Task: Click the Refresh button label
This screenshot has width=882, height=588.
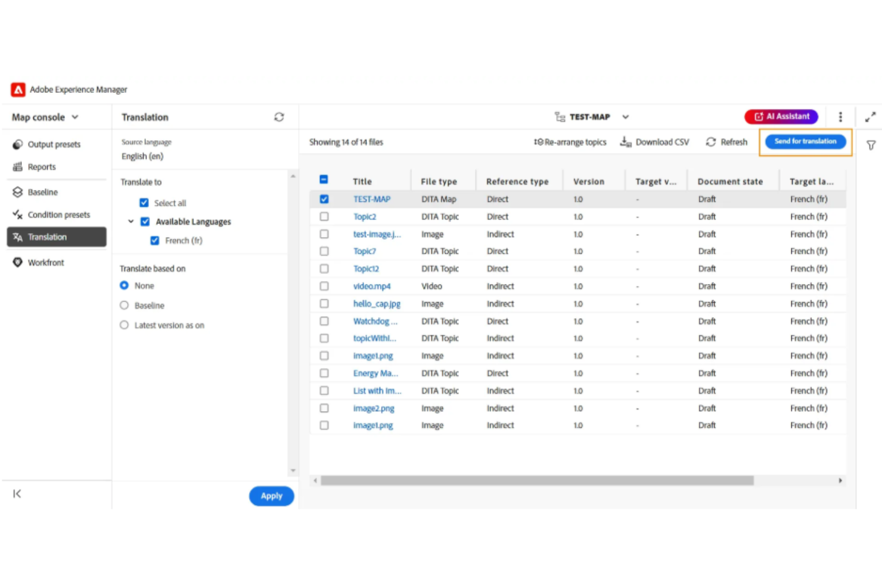Action: point(734,142)
